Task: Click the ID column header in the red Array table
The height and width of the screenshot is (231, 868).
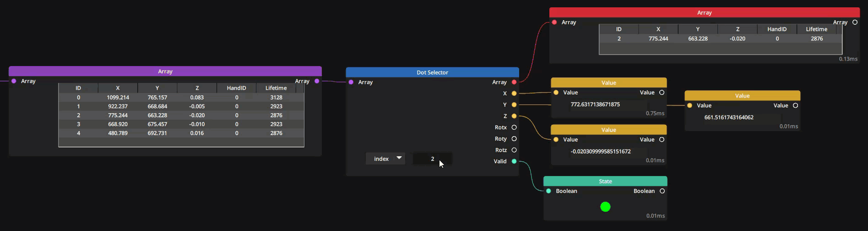Action: [x=619, y=29]
